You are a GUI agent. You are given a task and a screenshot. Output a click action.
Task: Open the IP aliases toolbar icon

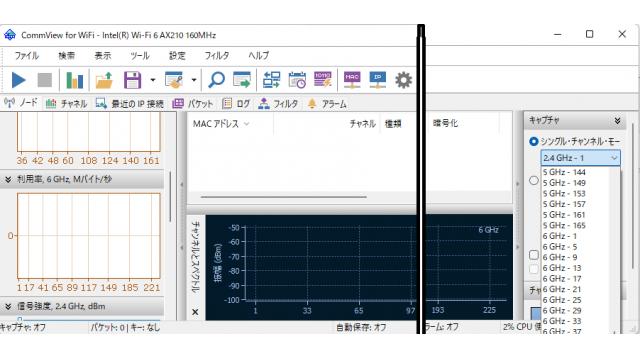point(378,80)
